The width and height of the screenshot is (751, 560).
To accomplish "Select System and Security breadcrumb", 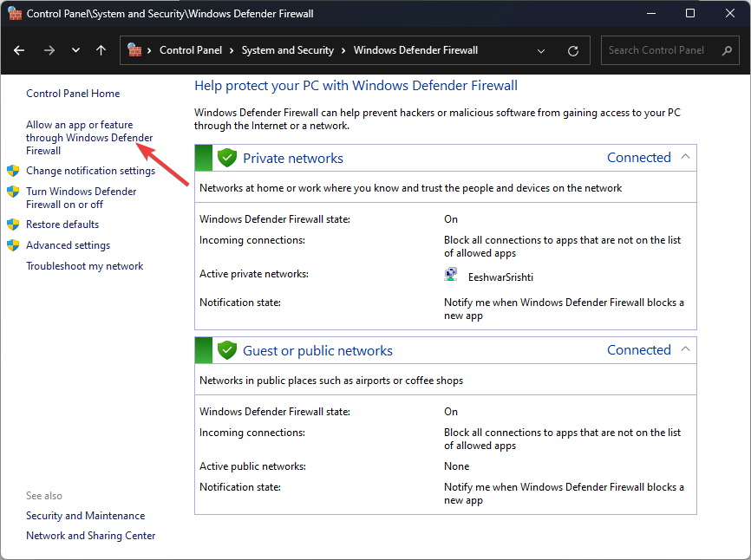I will (x=287, y=50).
